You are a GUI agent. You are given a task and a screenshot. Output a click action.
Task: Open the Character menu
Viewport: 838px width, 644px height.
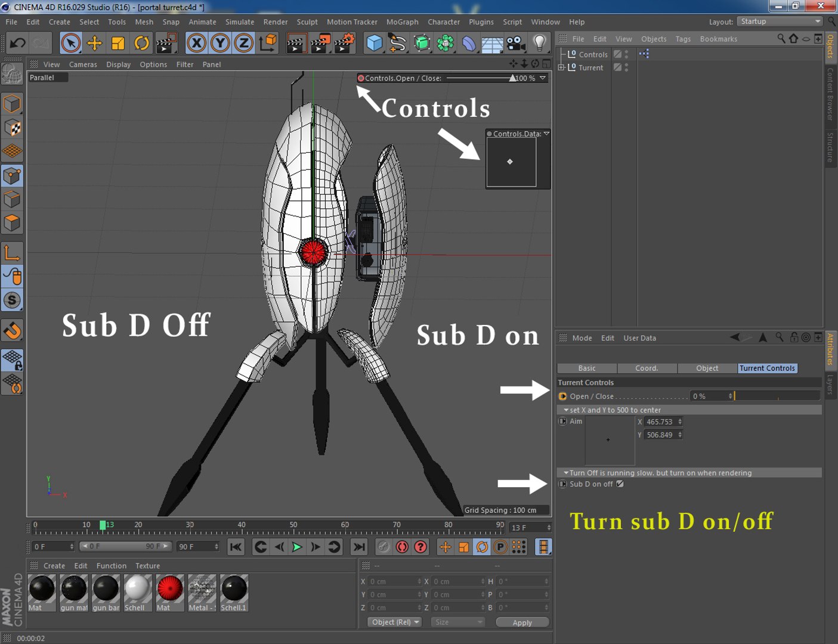[x=444, y=22]
